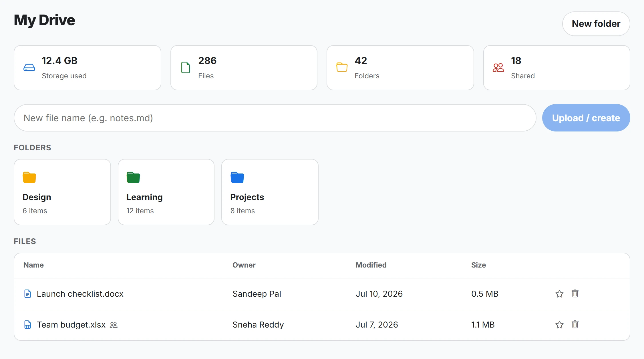Delete Launch checklist.docx with trash icon
Screen dimensions: 644x359
575,294
